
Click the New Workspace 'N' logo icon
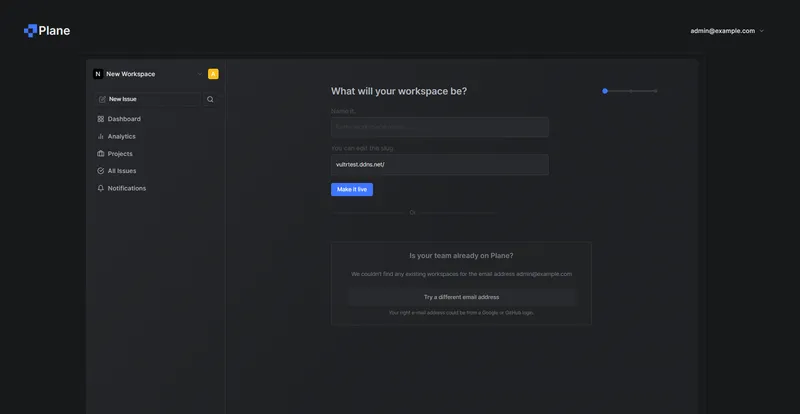coord(98,74)
